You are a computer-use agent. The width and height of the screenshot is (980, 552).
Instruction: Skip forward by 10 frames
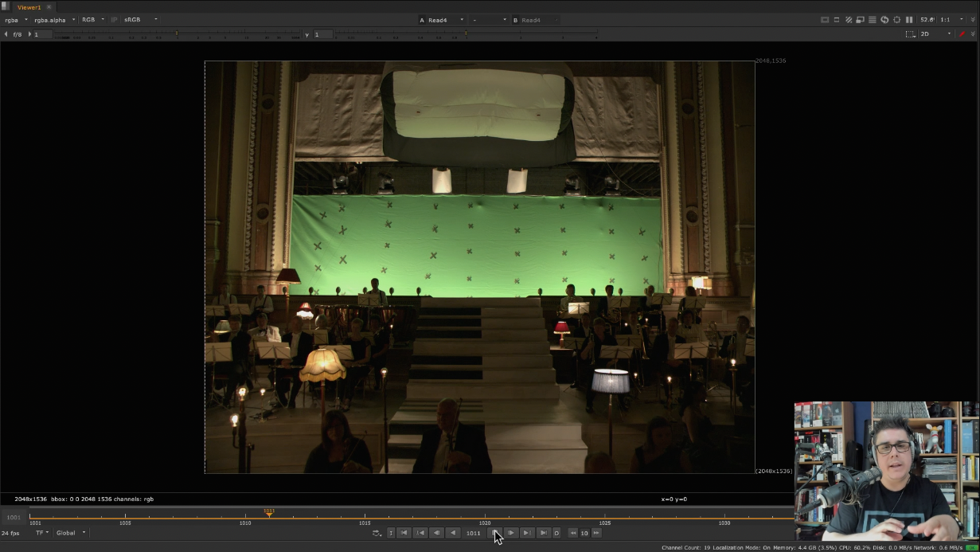(596, 533)
